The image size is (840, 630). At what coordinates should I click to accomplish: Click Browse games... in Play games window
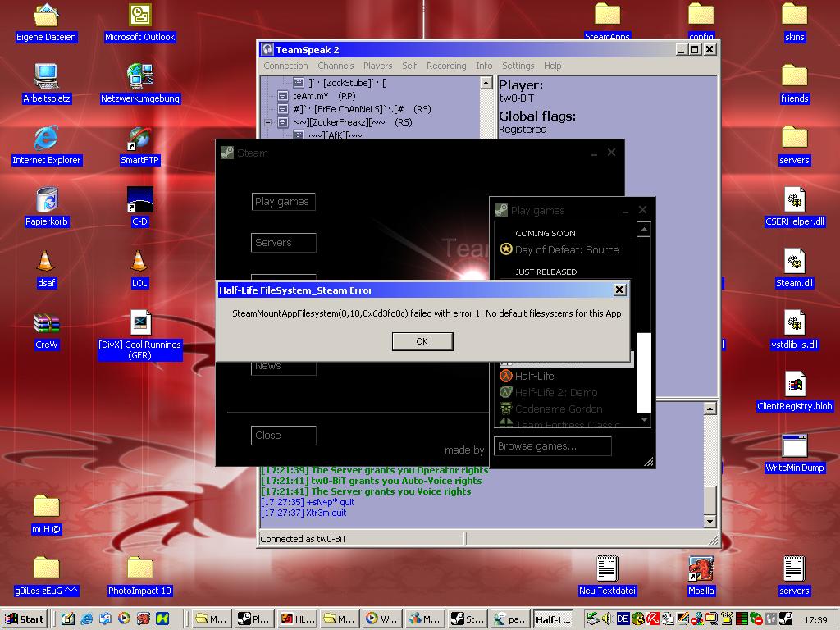tap(552, 445)
